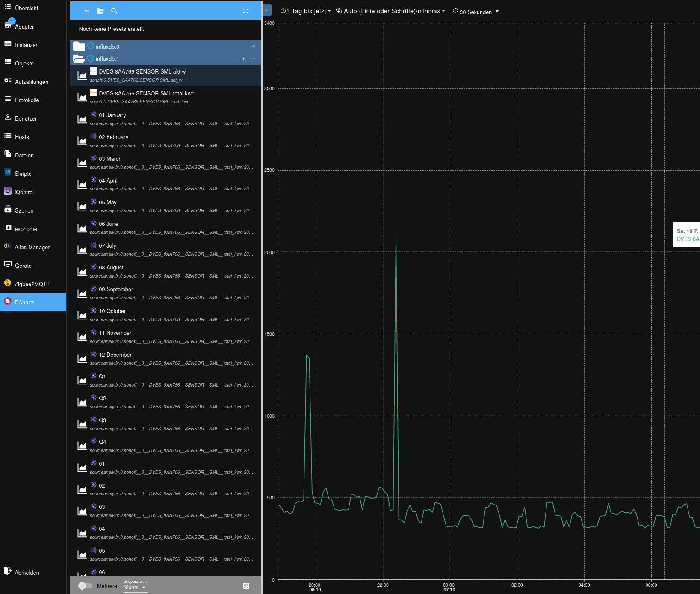This screenshot has height=594, width=700.
Task: Collapse the left panel with arrow button
Action: point(267,11)
